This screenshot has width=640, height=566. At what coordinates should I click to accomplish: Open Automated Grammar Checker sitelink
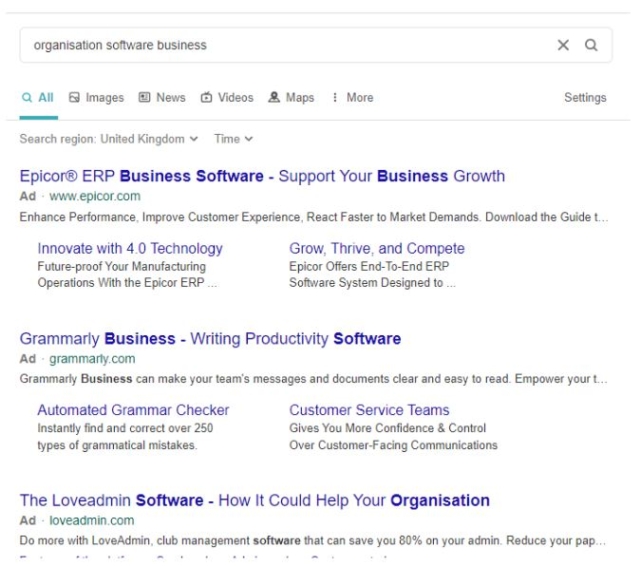coord(133,410)
